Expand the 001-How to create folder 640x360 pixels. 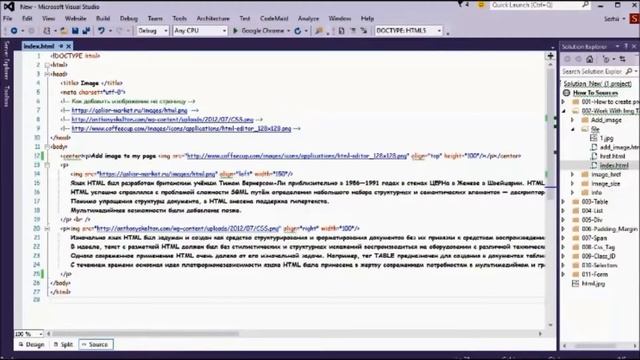click(564, 102)
